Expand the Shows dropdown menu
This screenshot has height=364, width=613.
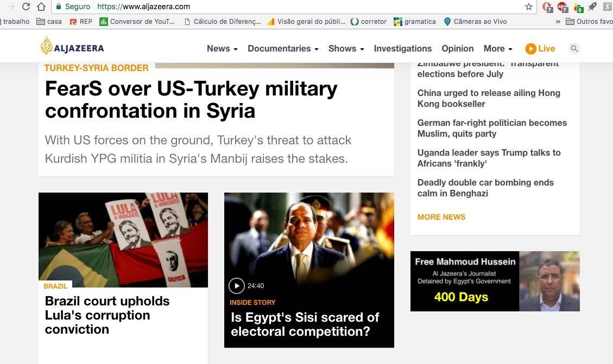click(346, 48)
